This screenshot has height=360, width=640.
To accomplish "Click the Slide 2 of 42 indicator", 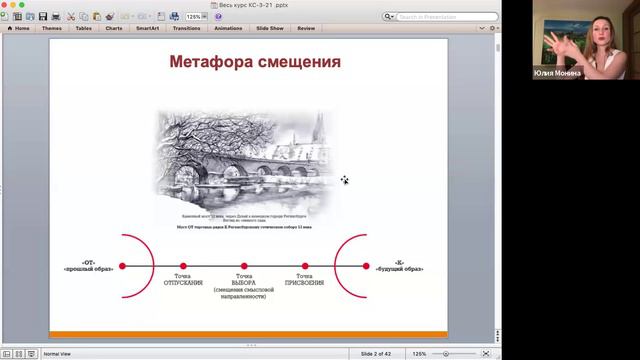I will pos(376,354).
